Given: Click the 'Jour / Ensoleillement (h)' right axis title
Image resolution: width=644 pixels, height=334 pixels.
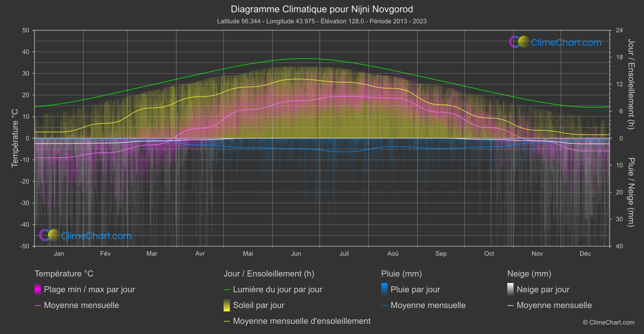Looking at the screenshot, I should (x=631, y=84).
